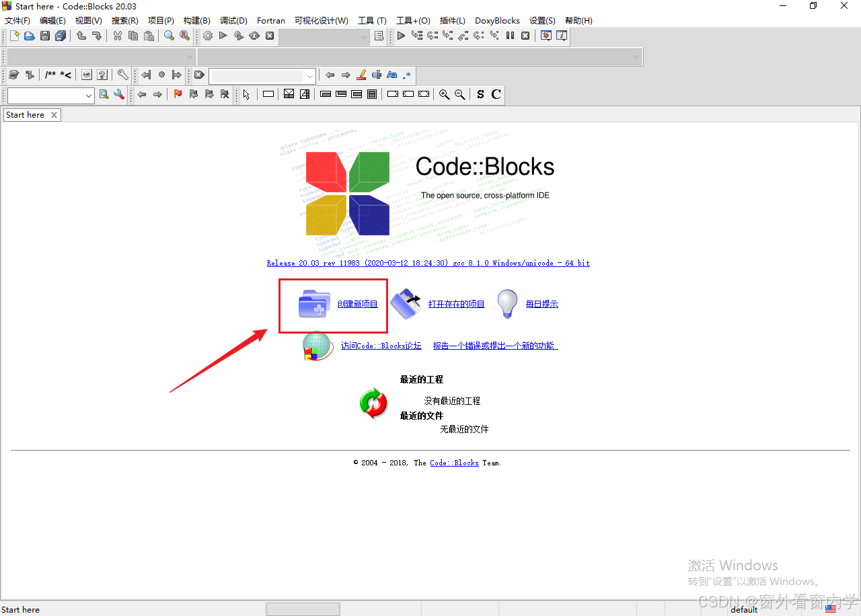Click the zoom out magnifier icon

coord(459,94)
